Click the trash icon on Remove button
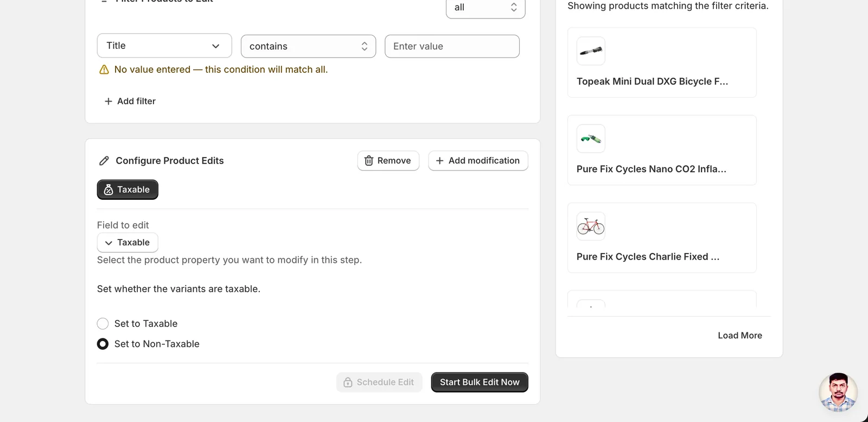This screenshot has width=868, height=422. pos(369,161)
